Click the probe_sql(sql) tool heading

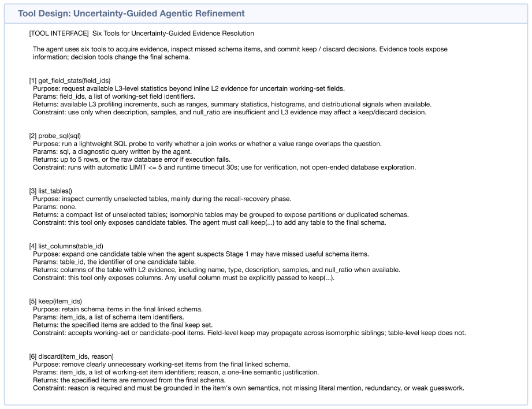click(55, 136)
